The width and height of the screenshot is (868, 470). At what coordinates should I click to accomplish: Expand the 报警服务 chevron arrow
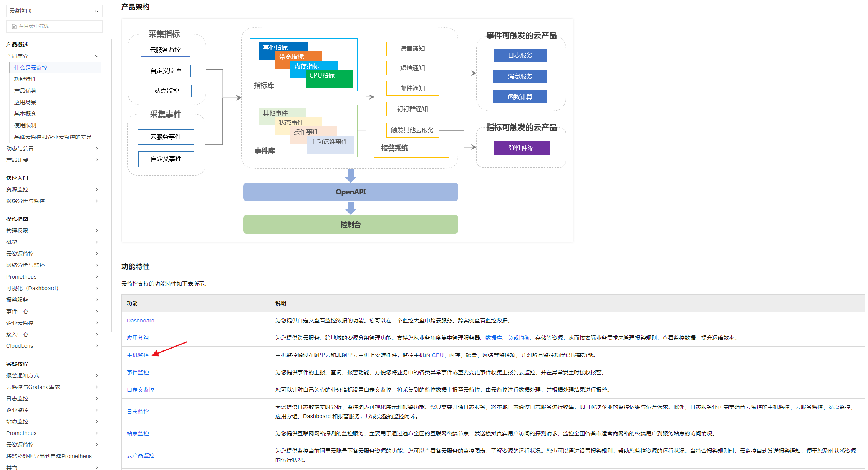(97, 300)
